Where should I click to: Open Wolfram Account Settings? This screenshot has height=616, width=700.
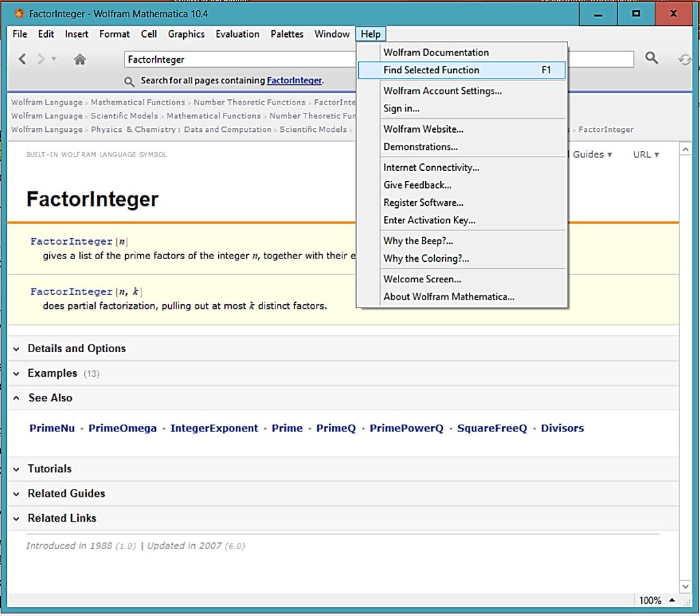462,91
